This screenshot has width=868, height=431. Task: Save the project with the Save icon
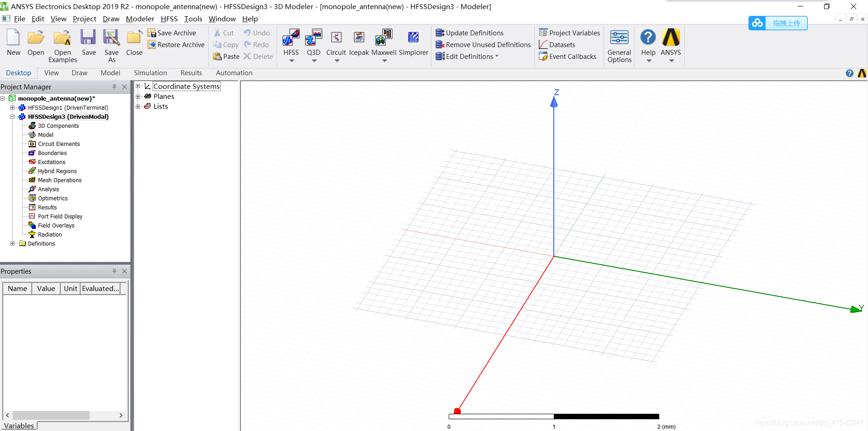coord(88,38)
